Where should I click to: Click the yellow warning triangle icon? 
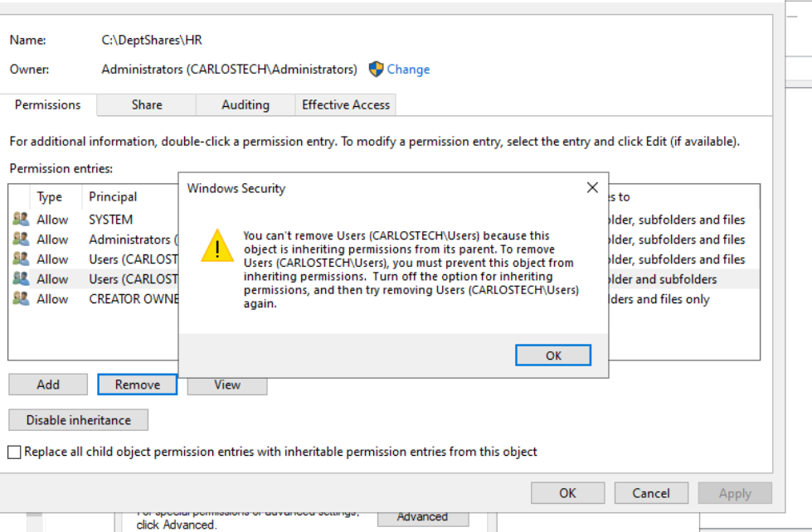click(x=217, y=246)
